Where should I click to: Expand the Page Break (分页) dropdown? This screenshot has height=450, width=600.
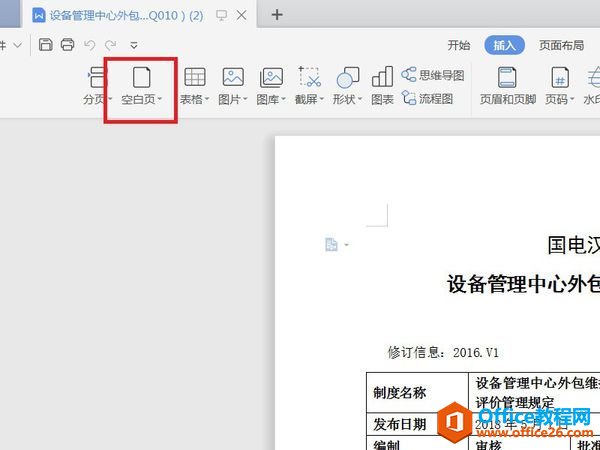110,100
